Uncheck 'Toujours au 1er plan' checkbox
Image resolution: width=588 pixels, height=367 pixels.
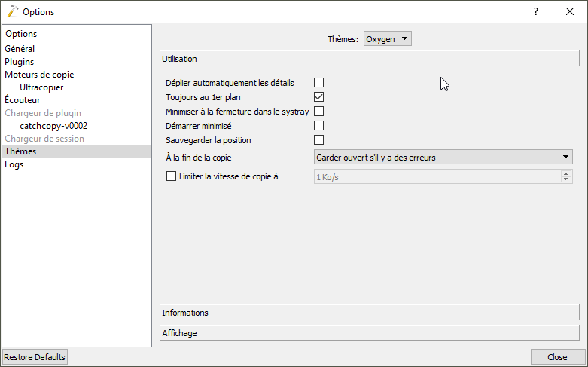pyautogui.click(x=318, y=97)
